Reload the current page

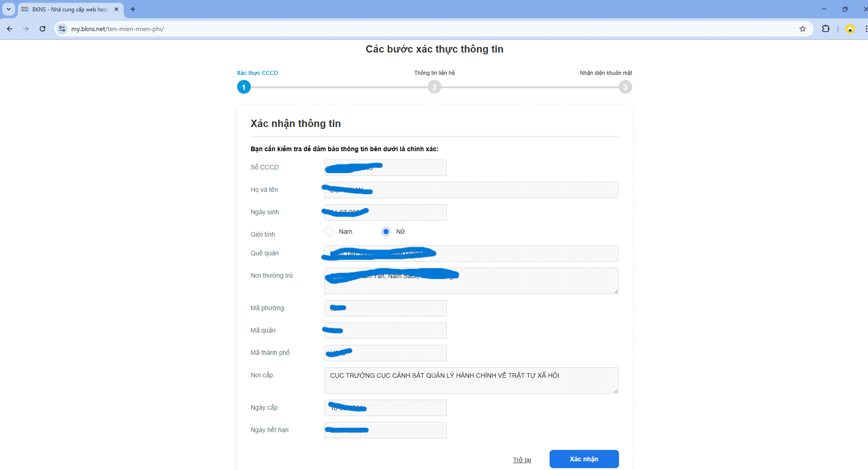[x=42, y=29]
